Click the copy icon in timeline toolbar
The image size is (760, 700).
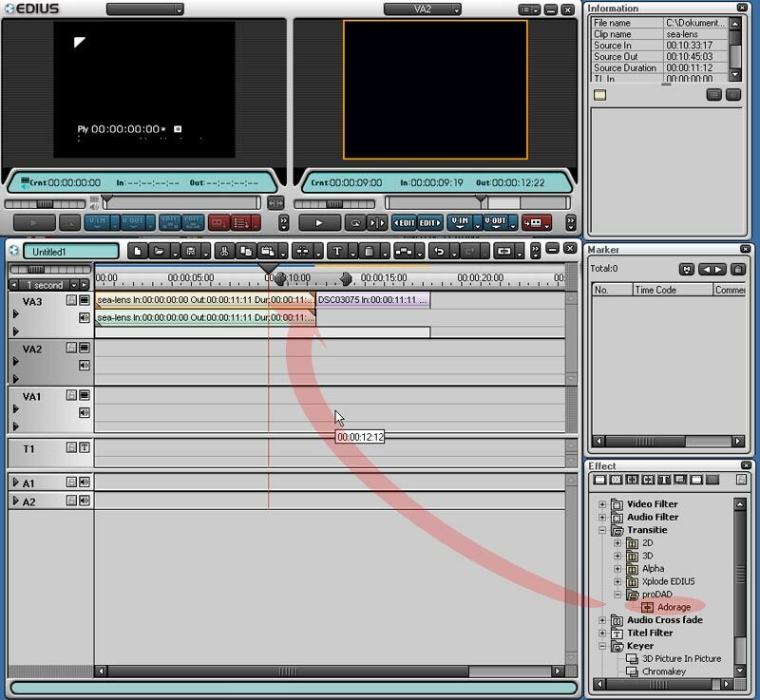[246, 251]
